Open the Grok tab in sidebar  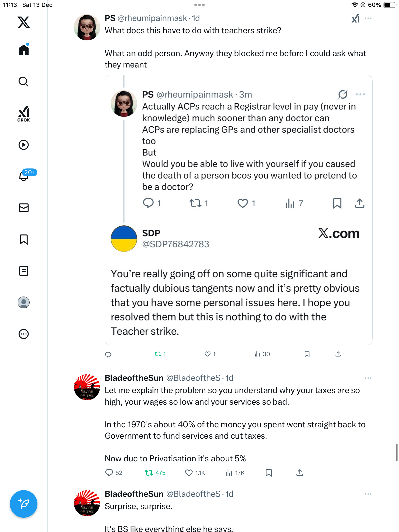coord(24,114)
